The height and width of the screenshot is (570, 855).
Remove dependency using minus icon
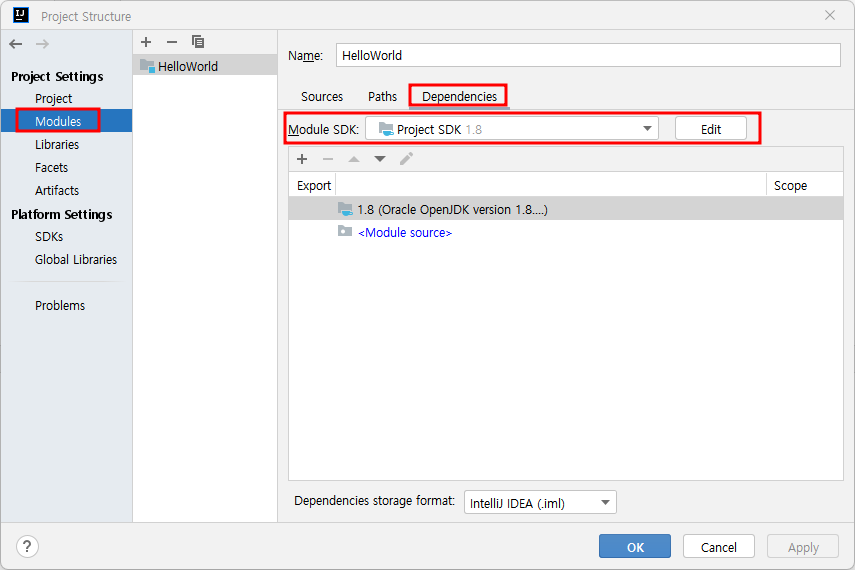point(328,159)
